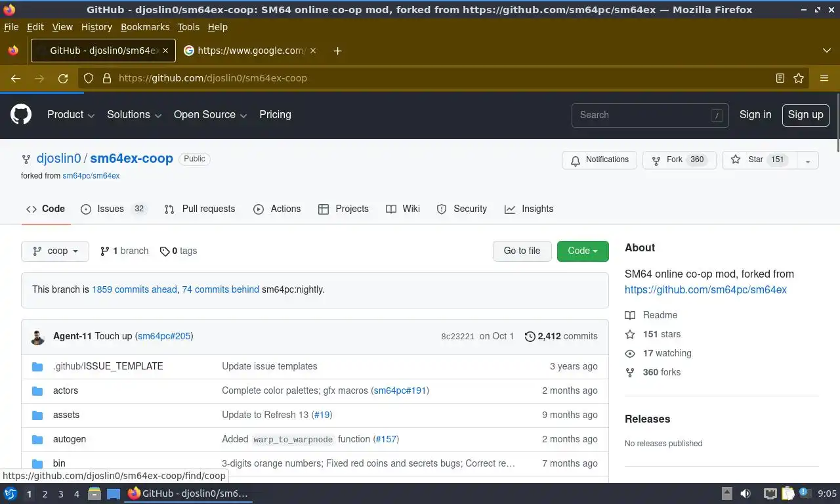This screenshot has width=840, height=504.
Task: View the 0 tags link
Action: click(178, 251)
